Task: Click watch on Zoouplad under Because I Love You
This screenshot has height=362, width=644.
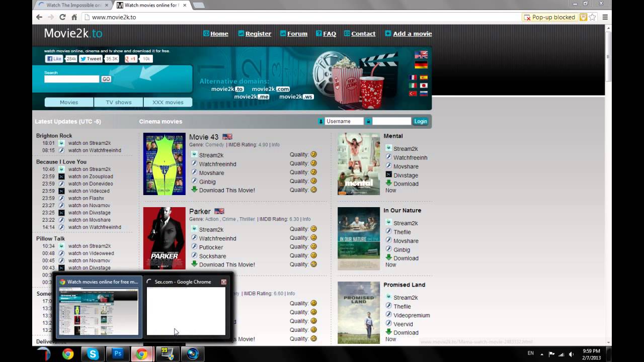Action: pyautogui.click(x=91, y=176)
